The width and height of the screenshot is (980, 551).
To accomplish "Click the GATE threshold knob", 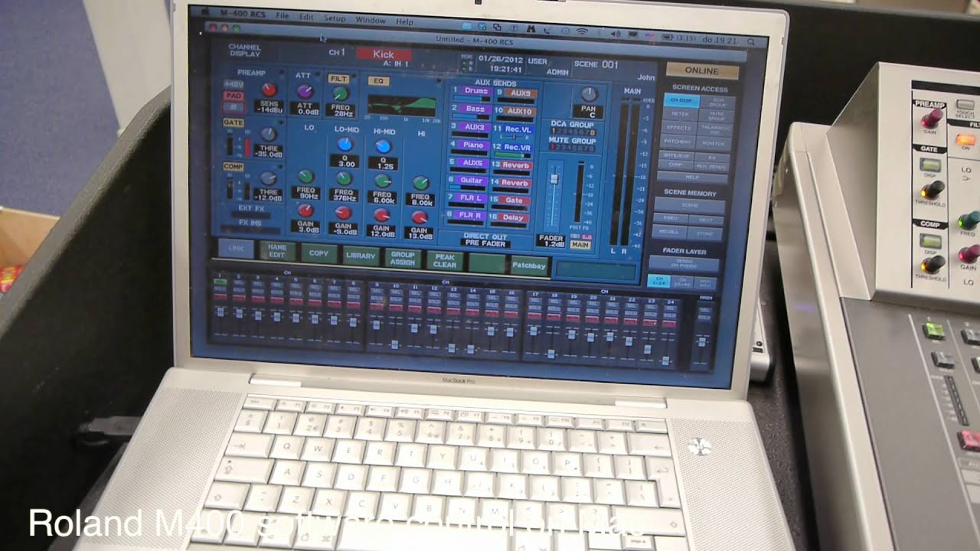I will pyautogui.click(x=268, y=134).
